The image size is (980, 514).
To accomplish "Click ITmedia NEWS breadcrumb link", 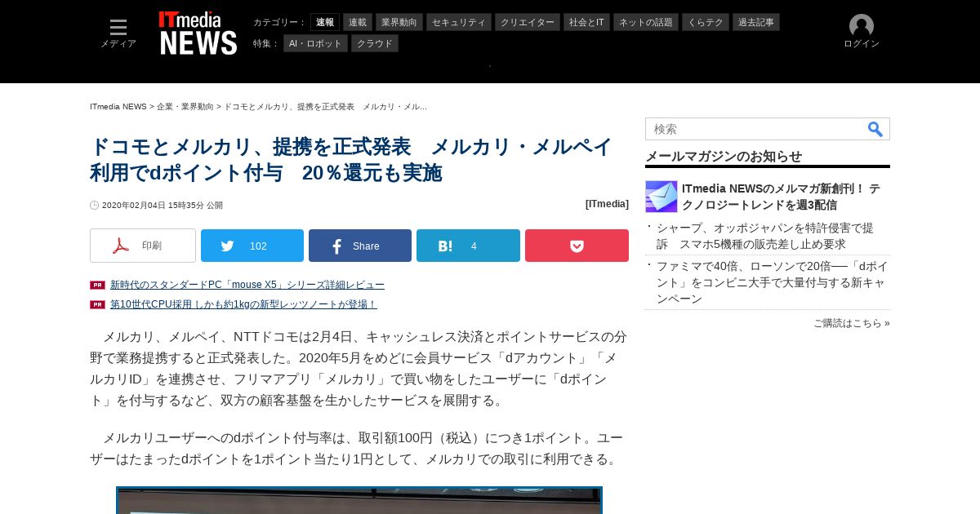I will [x=118, y=107].
